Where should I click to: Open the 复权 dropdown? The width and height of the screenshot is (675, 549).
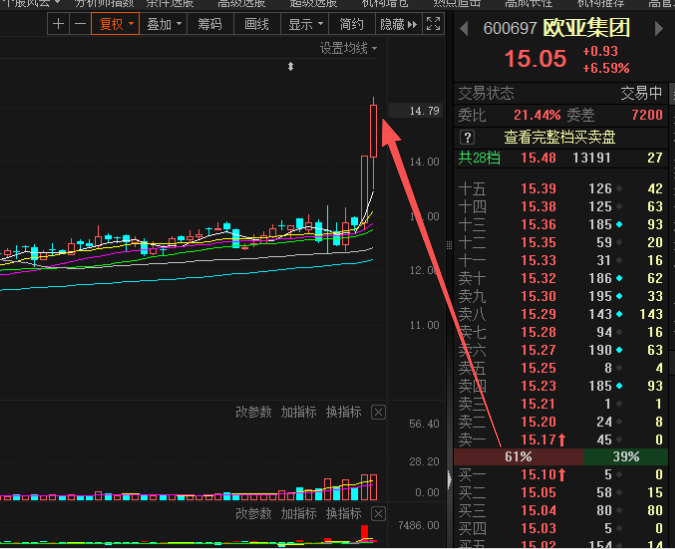coord(115,24)
